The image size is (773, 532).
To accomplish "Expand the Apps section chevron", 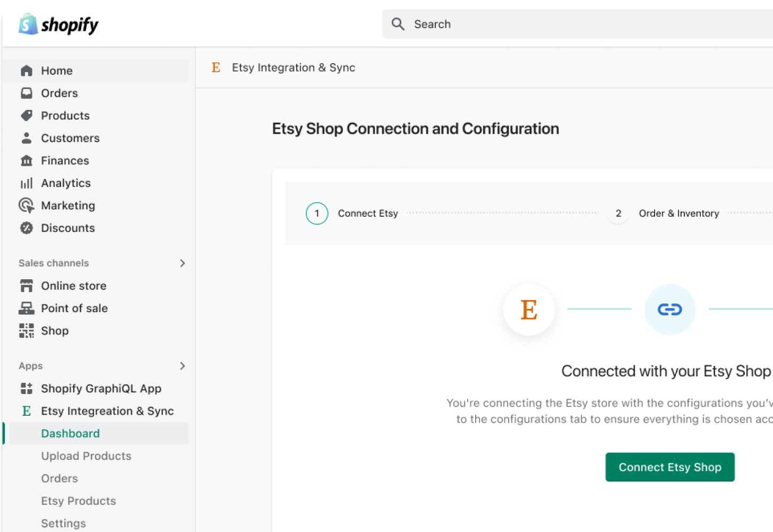I will click(182, 366).
